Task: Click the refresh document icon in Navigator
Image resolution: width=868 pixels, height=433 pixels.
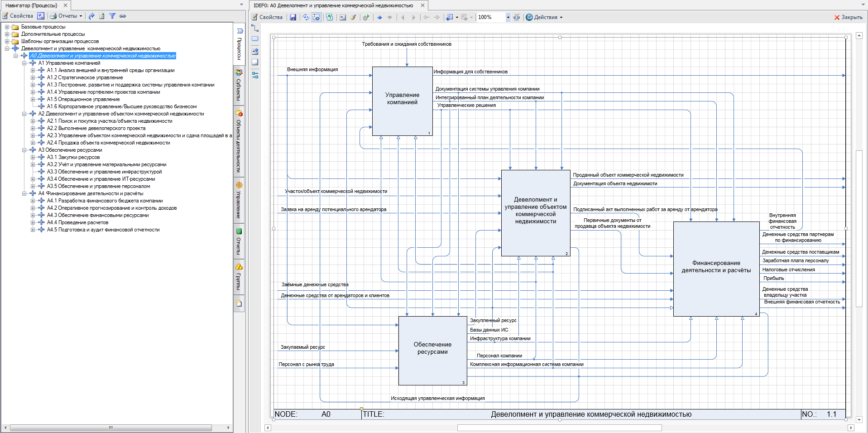Action: tap(102, 16)
